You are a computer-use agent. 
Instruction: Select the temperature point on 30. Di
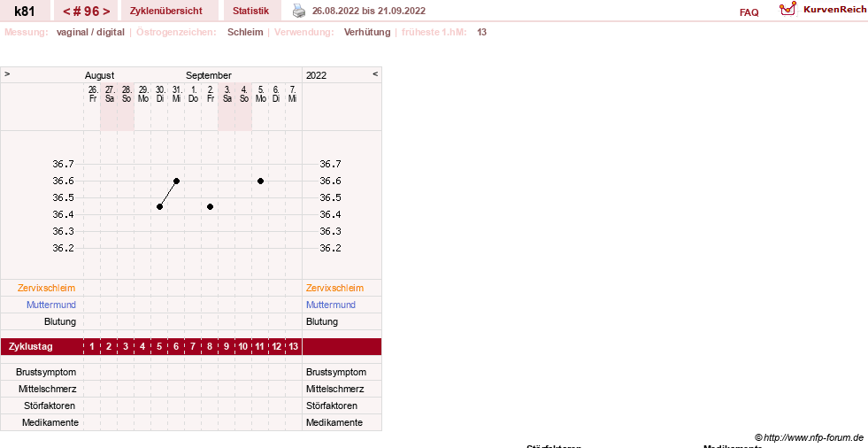(x=159, y=206)
